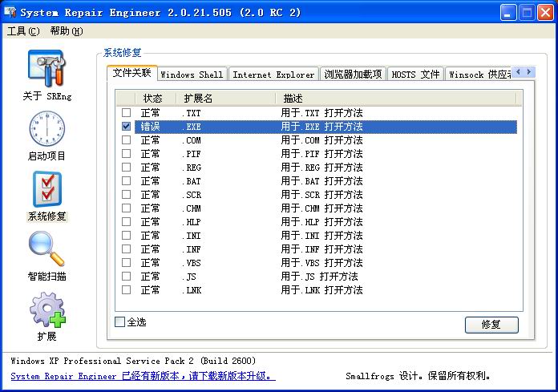Select the .LNK extension cell
Screen dimensions: 558x392
[x=192, y=290]
